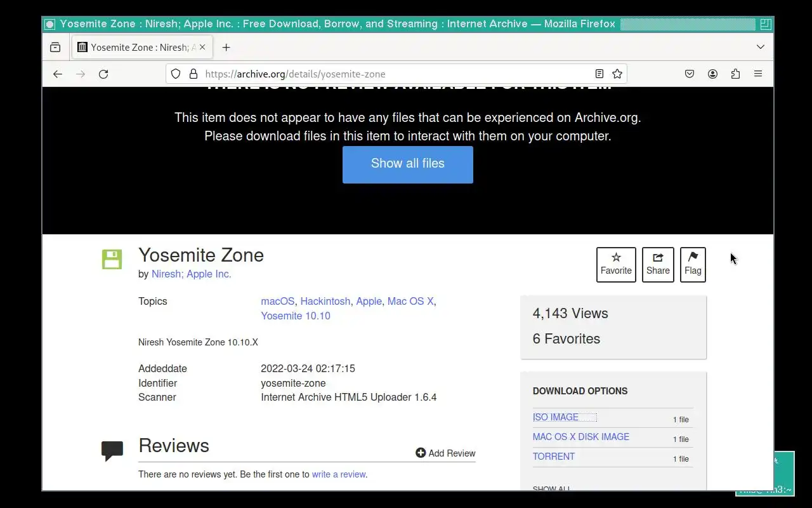Image resolution: width=812 pixels, height=508 pixels.
Task: Go back to previous page
Action: [x=58, y=74]
